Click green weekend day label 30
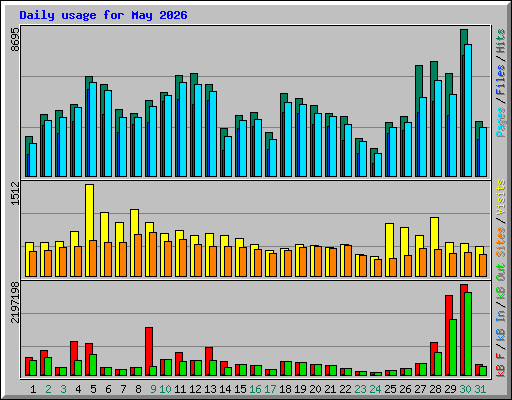This screenshot has width=512, height=400. 465,389
